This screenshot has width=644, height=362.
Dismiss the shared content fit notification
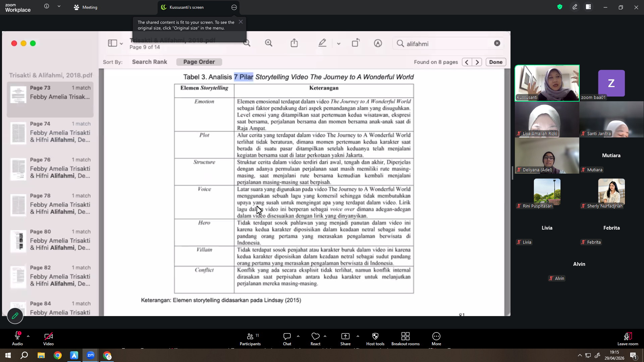tap(241, 22)
